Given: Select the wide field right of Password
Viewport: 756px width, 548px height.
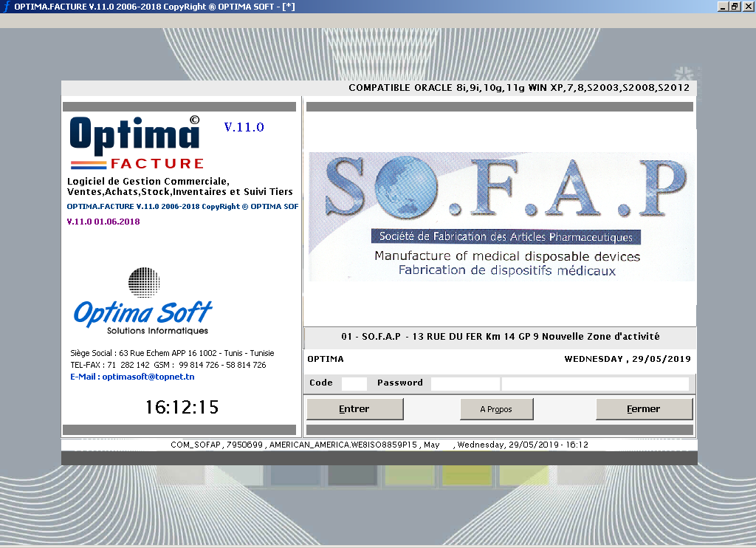Looking at the screenshot, I should (596, 383).
